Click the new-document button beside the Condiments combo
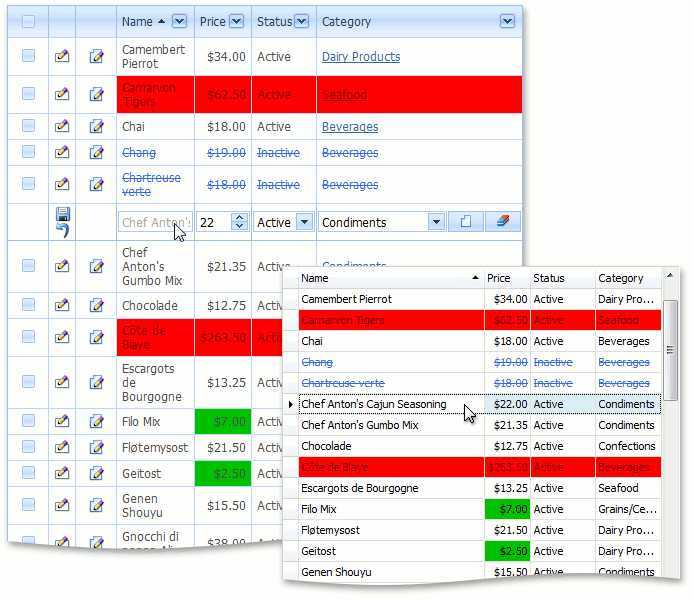Viewport: 693px width, 600px height. 466,221
